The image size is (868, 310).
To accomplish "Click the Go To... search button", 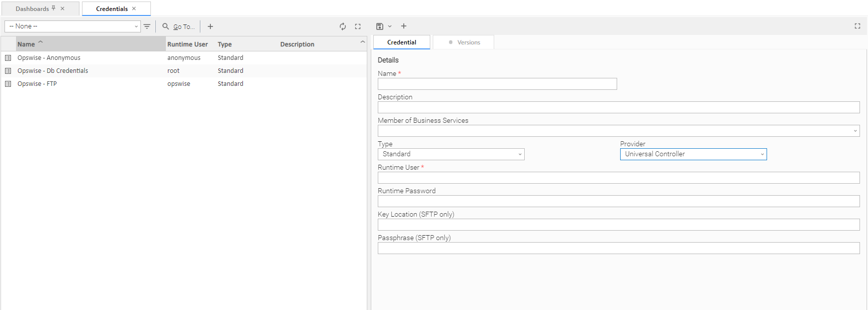I will point(179,26).
